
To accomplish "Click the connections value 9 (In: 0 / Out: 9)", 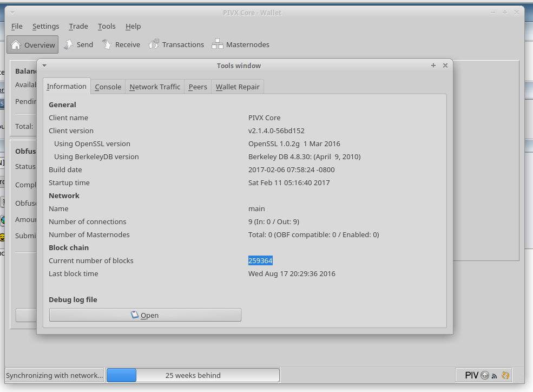I will 274,221.
